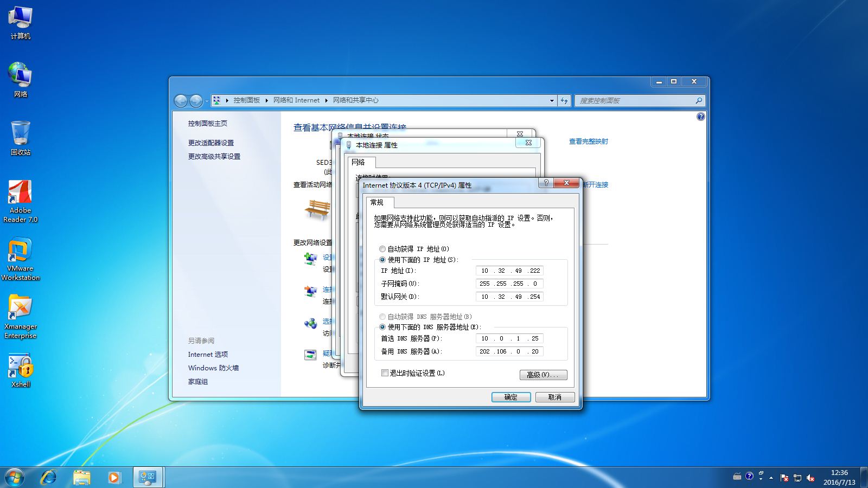Image resolution: width=868 pixels, height=488 pixels.
Task: Open 控制面板主页 link
Action: (208, 124)
